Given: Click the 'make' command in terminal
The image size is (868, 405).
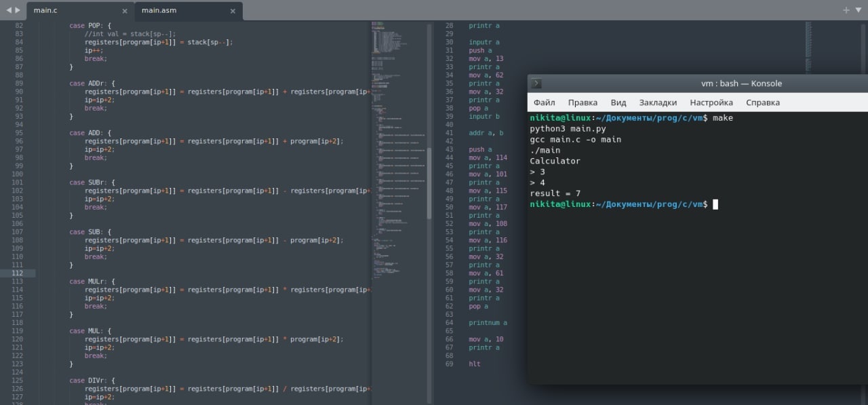Looking at the screenshot, I should [722, 117].
